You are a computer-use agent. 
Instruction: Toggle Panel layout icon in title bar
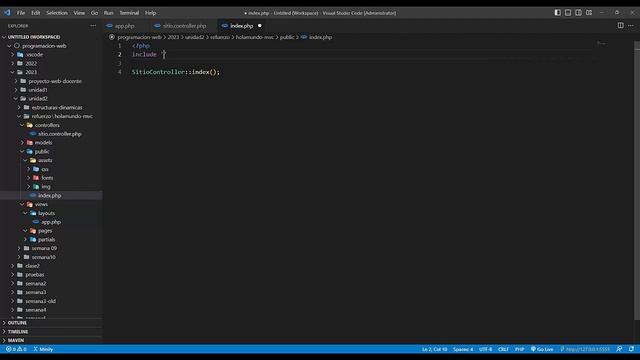coord(568,13)
